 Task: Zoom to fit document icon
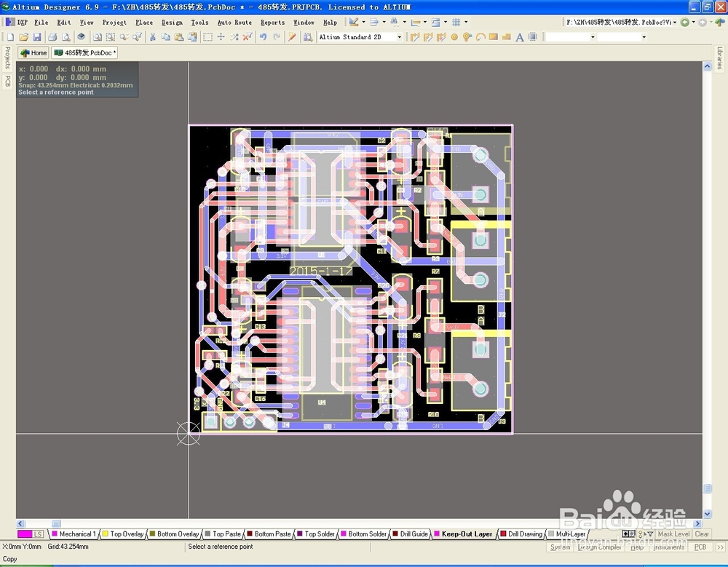point(97,37)
